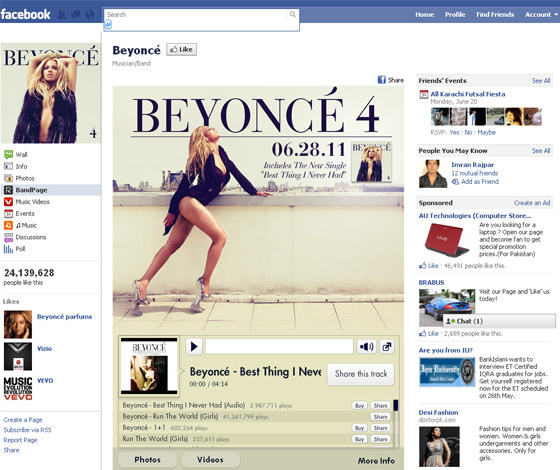The image size is (560, 470).
Task: See All People You May Know
Action: pyautogui.click(x=541, y=151)
